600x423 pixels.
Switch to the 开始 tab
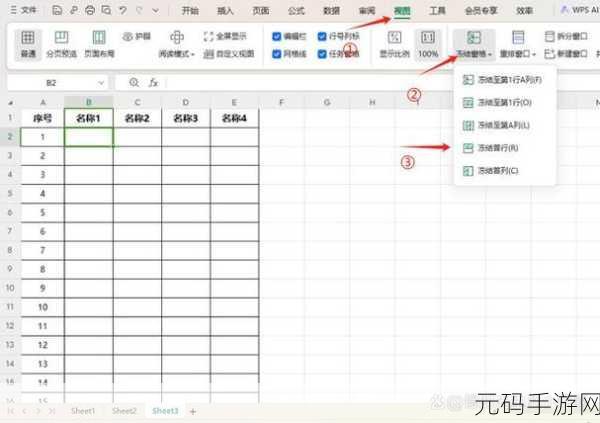tap(190, 11)
